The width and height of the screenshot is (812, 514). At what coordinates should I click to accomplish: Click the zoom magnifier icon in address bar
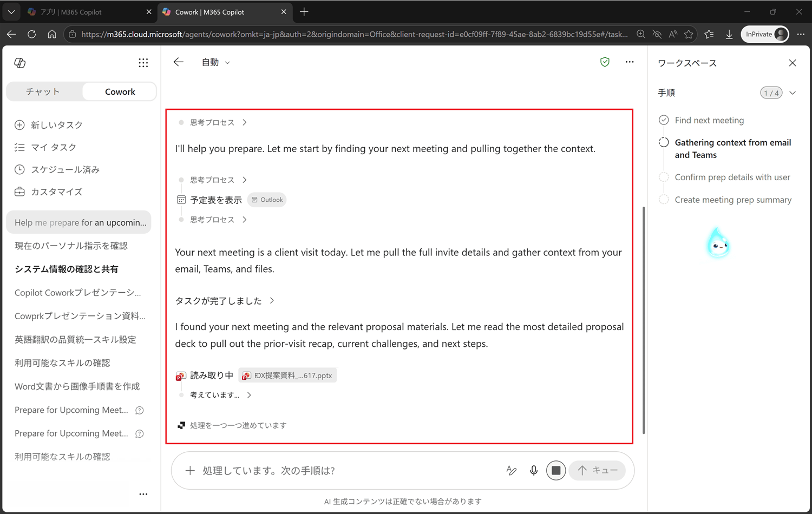(x=641, y=34)
